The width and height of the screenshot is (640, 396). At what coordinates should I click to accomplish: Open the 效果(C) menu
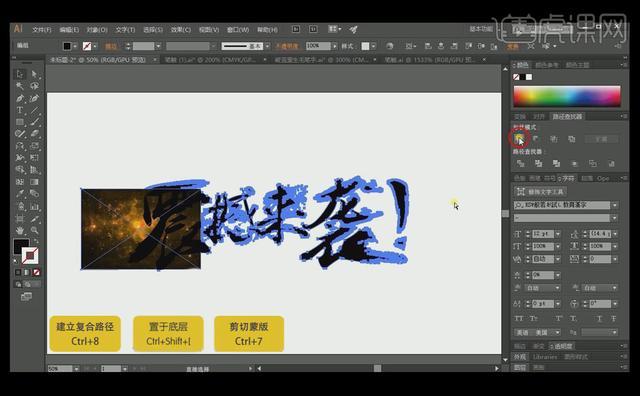pos(180,30)
